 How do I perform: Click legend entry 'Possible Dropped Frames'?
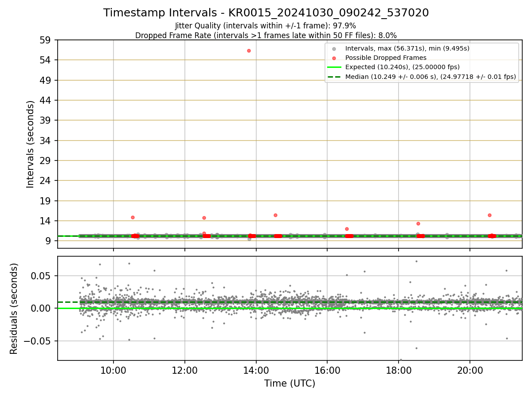386,58
